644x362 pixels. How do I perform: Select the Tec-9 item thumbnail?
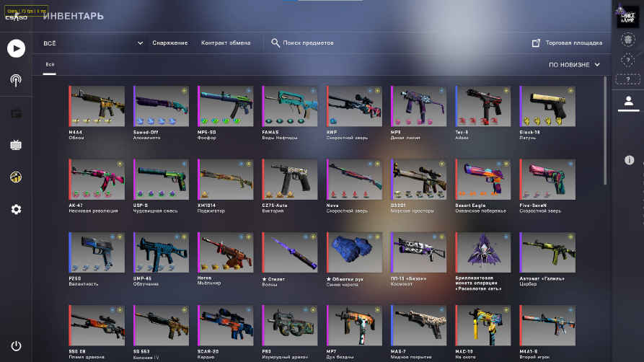click(483, 106)
